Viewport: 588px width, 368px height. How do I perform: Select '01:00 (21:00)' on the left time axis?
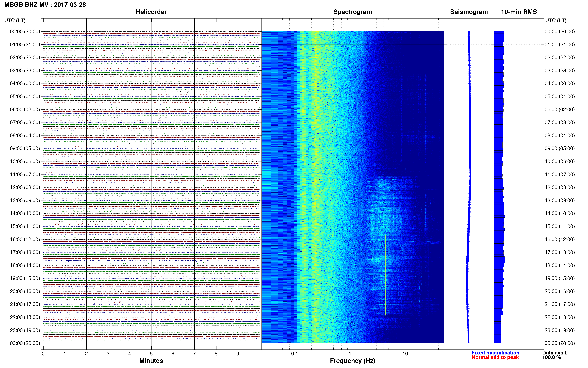click(x=25, y=45)
